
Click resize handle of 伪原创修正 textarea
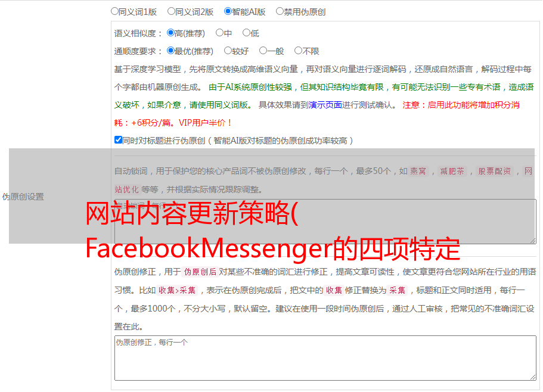[533, 377]
